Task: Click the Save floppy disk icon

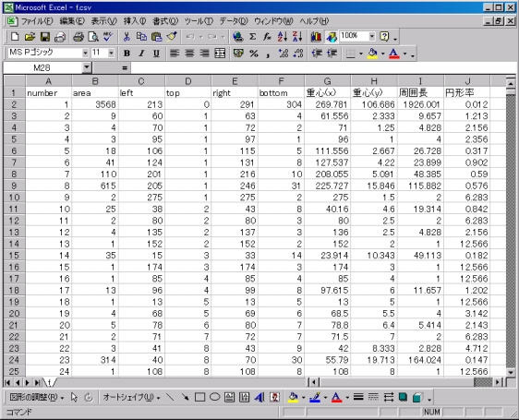Action: point(45,37)
